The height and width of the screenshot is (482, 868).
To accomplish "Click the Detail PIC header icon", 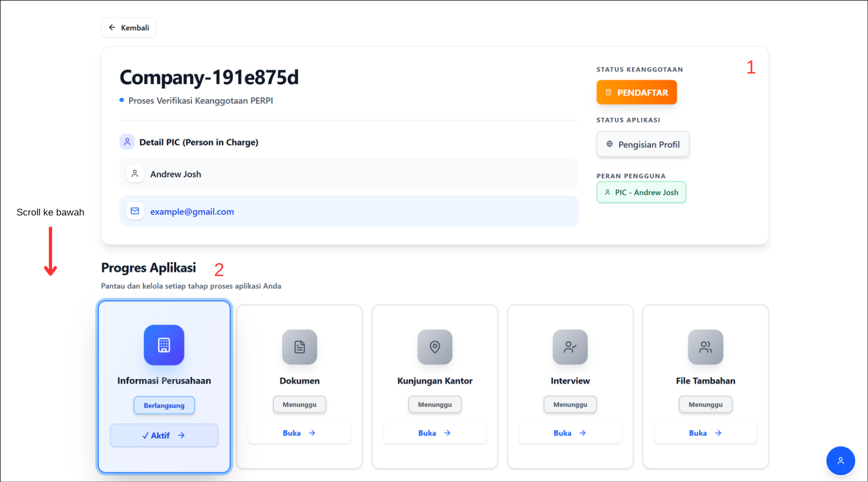I will pyautogui.click(x=127, y=142).
